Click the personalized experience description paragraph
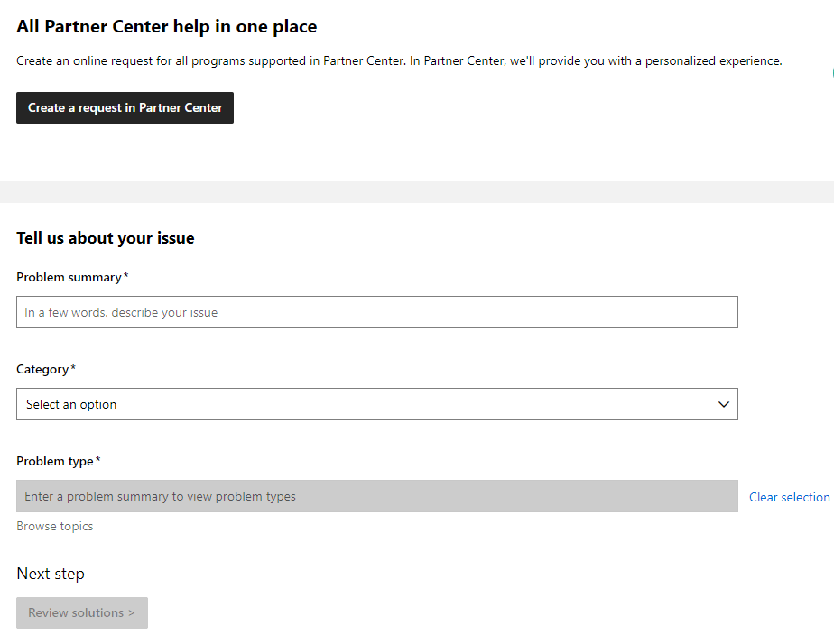This screenshot has height=644, width=834. click(x=399, y=61)
